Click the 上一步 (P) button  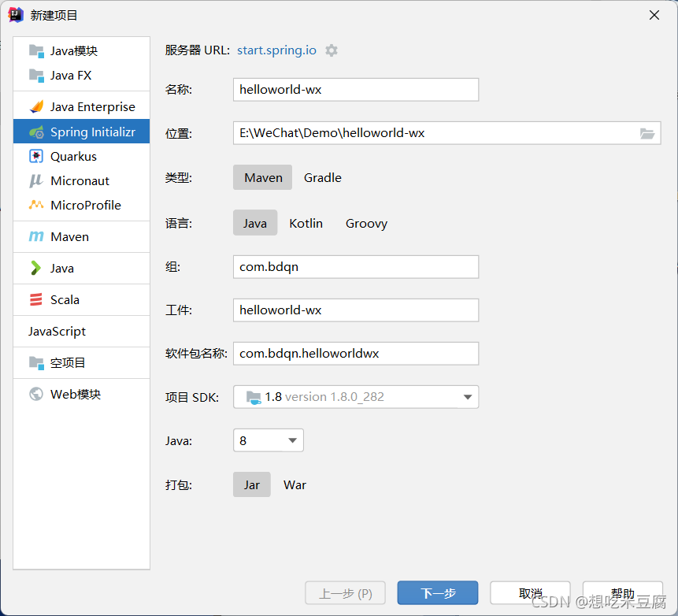345,592
